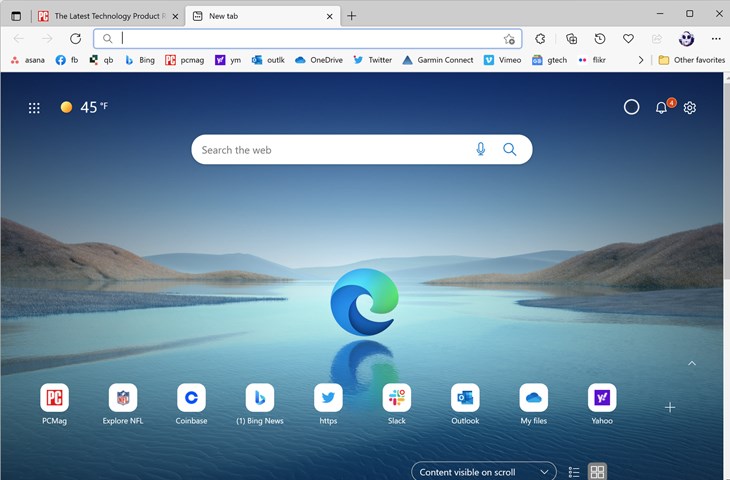Collapse quick links with up chevron
This screenshot has height=480, width=730.
pyautogui.click(x=692, y=363)
